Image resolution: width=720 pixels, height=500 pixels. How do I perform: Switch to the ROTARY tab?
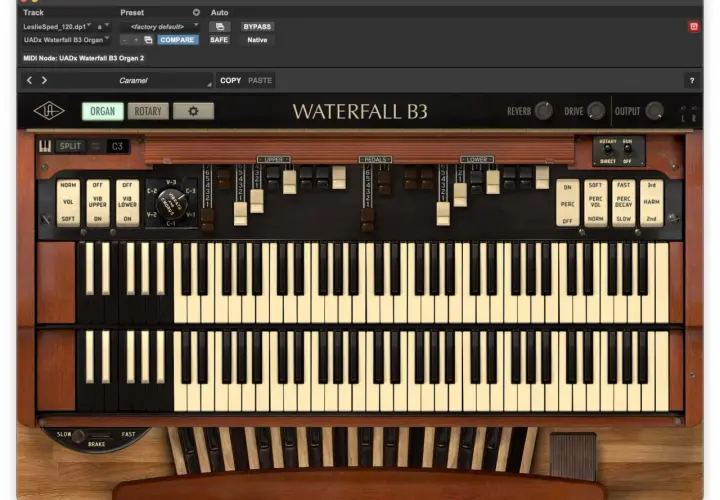pyautogui.click(x=148, y=111)
